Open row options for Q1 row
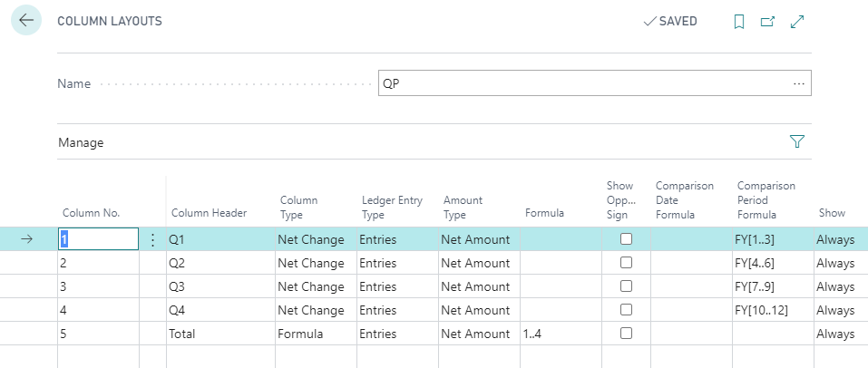 152,239
